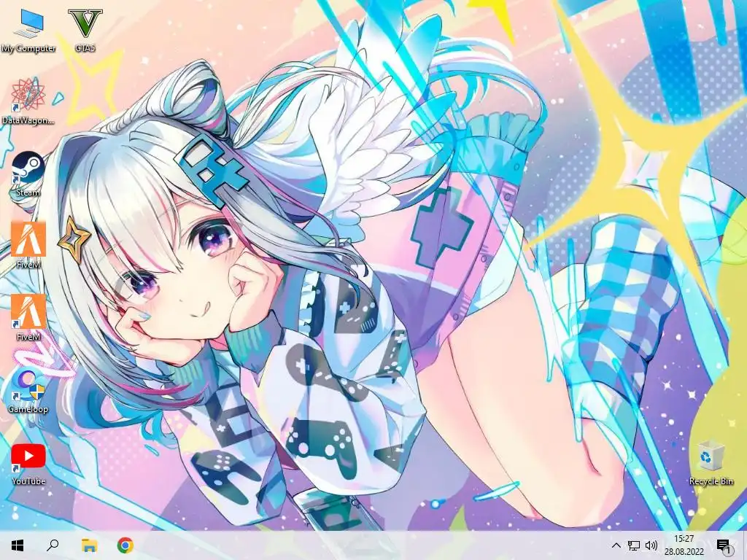Launch Google Chrome from taskbar
Image resolution: width=747 pixels, height=560 pixels.
(x=125, y=545)
